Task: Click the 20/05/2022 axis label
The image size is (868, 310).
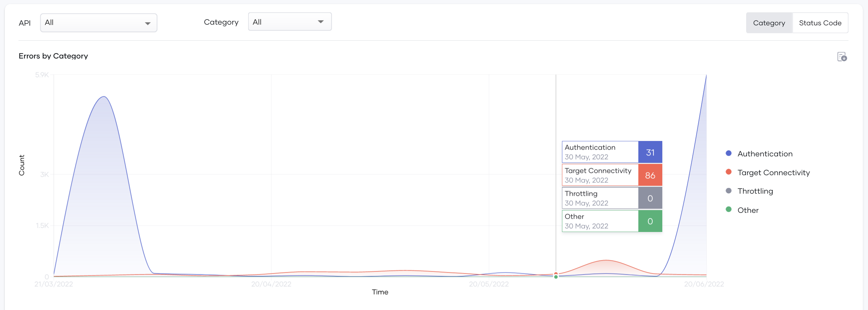Action: pyautogui.click(x=489, y=284)
